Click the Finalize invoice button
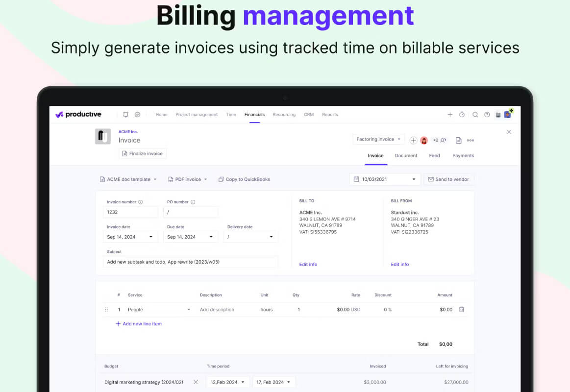This screenshot has height=392, width=570. coord(143,154)
